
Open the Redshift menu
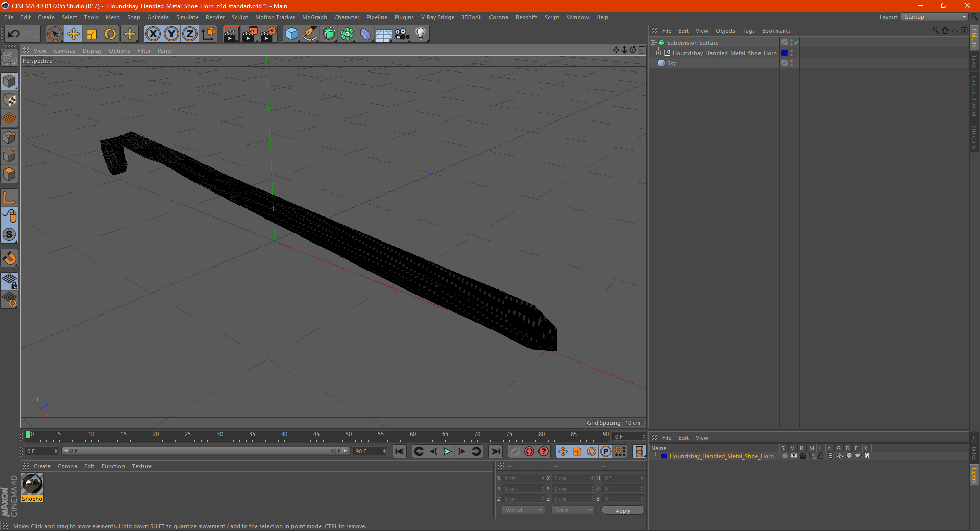pyautogui.click(x=526, y=17)
